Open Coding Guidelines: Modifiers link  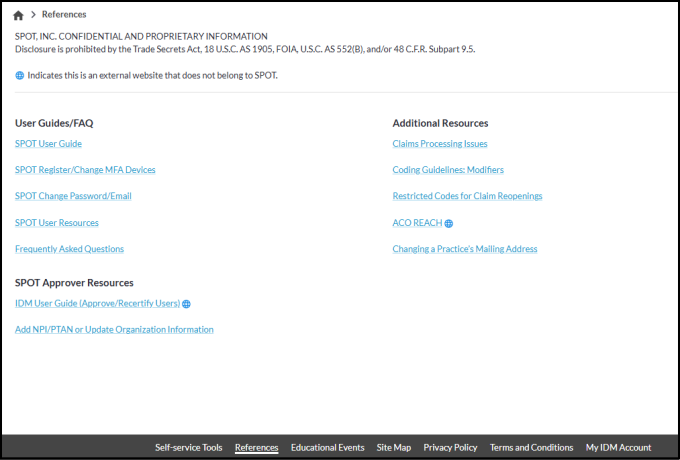[448, 170]
